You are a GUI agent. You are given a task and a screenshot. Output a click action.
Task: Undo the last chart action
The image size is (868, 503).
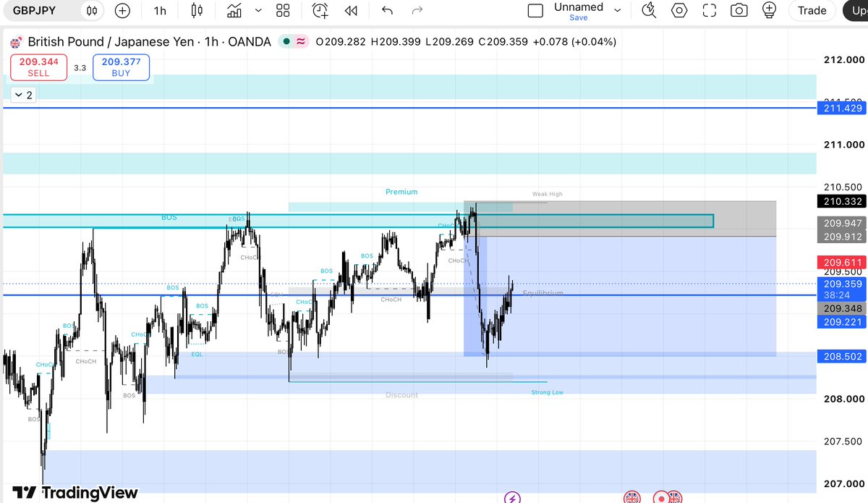[x=387, y=10]
